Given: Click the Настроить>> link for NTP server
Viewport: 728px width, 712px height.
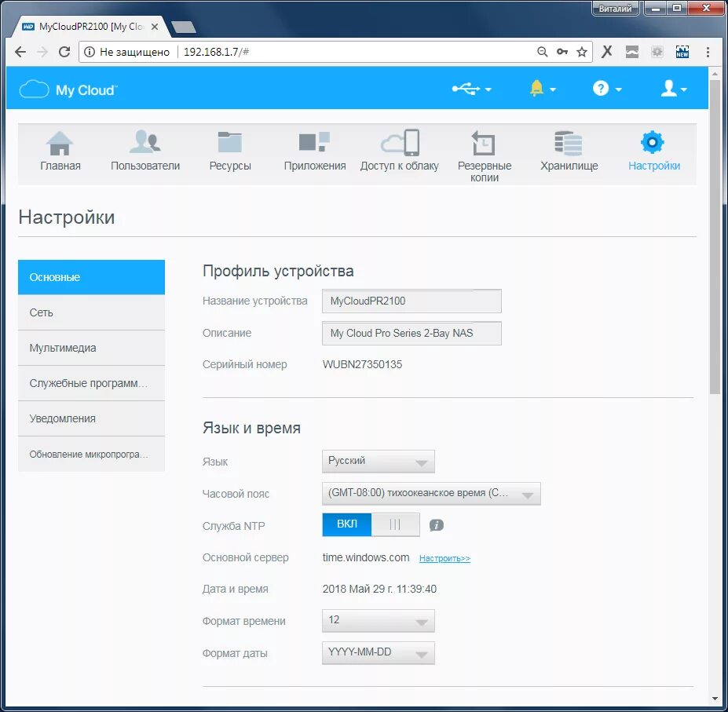Looking at the screenshot, I should pos(444,558).
